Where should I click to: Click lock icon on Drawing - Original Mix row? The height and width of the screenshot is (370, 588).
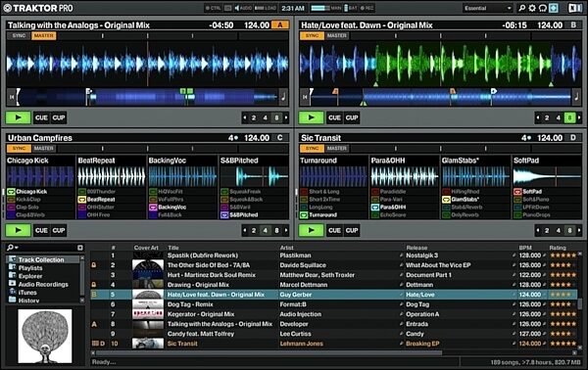pyautogui.click(x=94, y=285)
